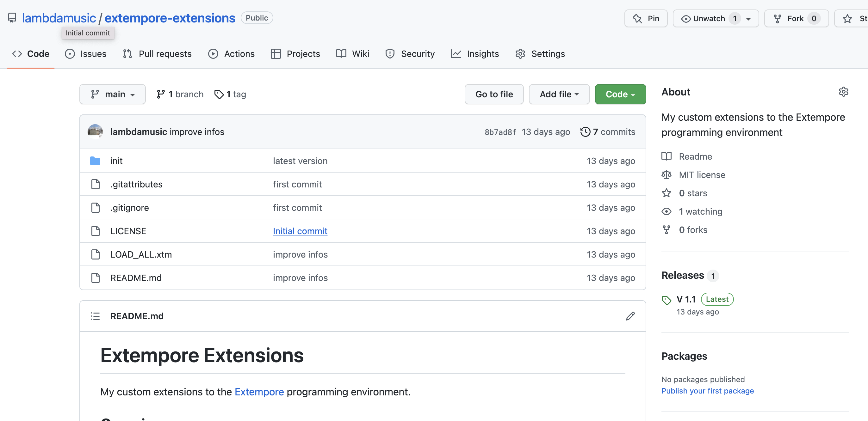Click the tag icon next to V 1.1
Viewport: 868px width, 421px height.
666,300
